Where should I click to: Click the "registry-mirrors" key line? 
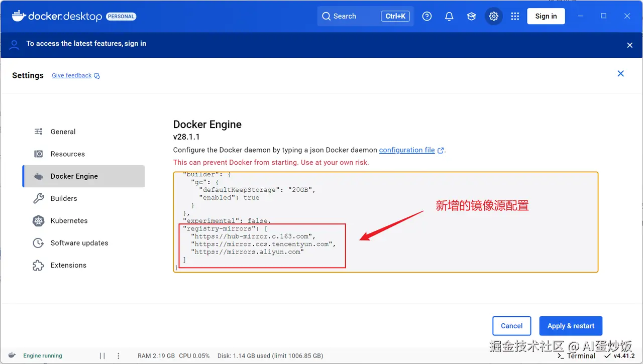point(225,228)
